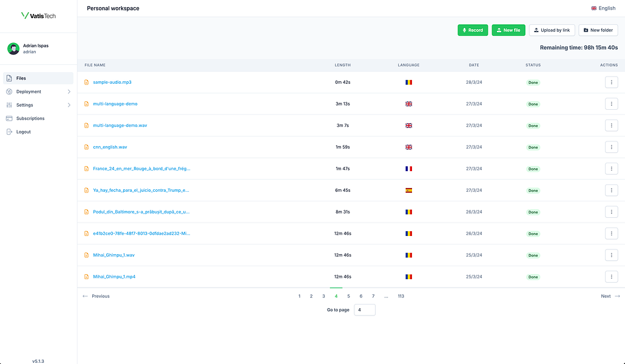Viewport: 625px width, 364px height.
Task: Jump to page 7
Action: tap(373, 296)
